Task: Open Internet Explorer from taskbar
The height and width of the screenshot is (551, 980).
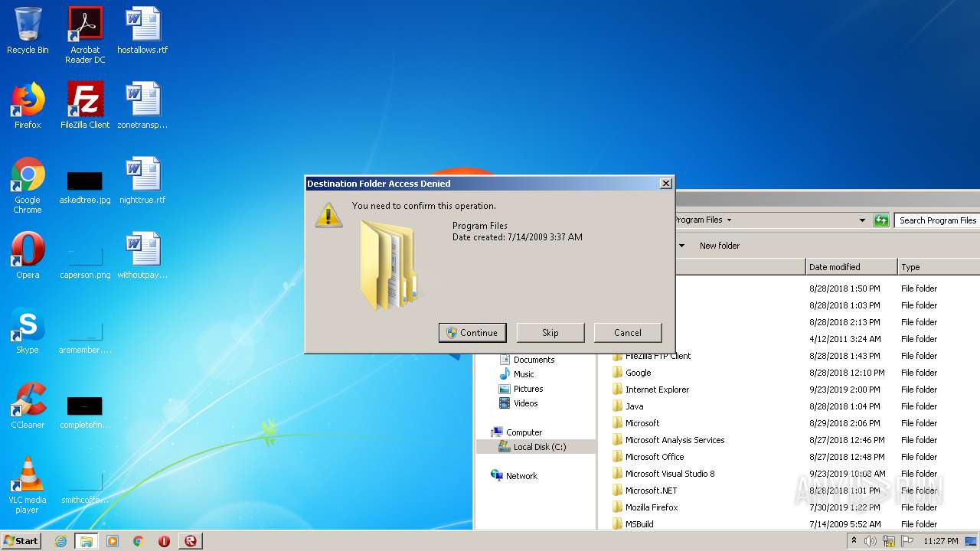Action: pyautogui.click(x=60, y=541)
